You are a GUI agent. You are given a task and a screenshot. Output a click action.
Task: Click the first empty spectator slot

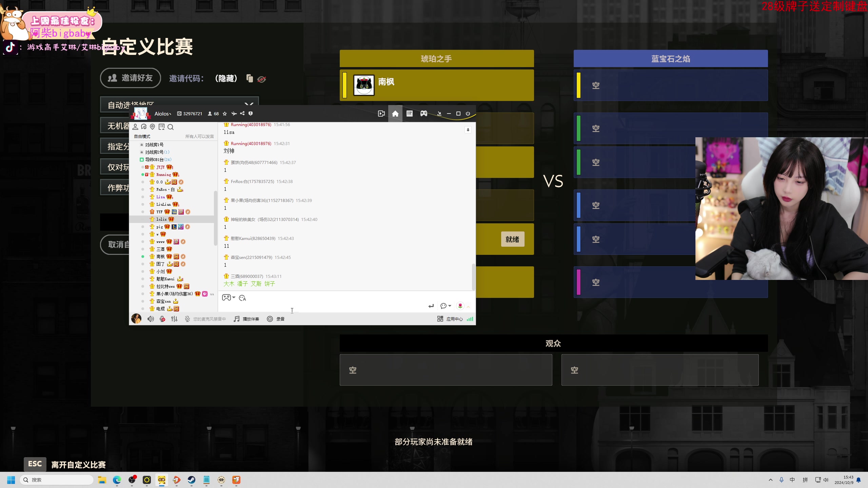(446, 370)
